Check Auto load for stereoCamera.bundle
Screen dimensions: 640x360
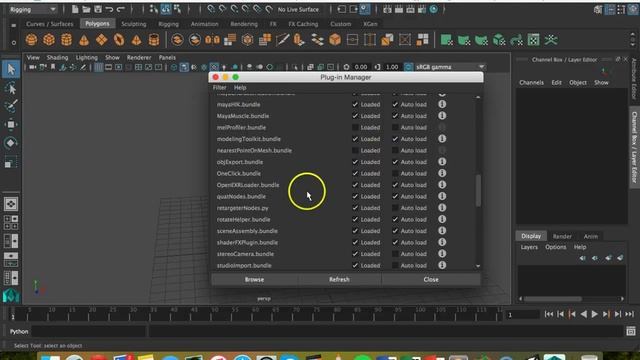395,254
